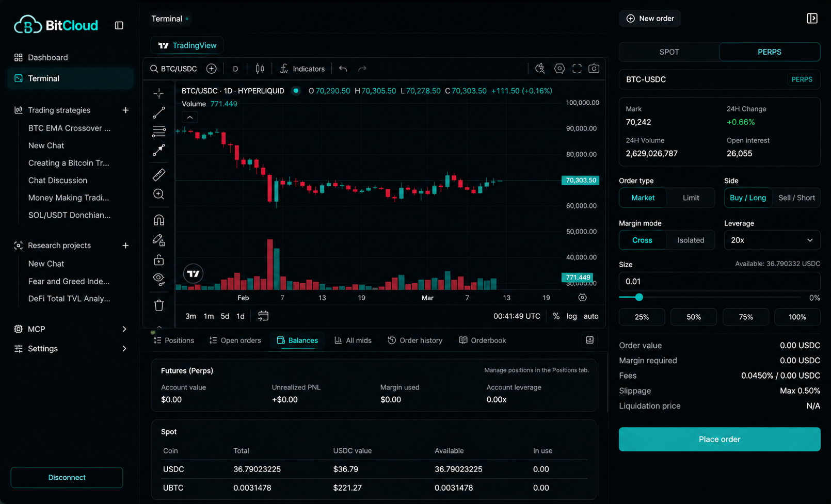Open the Order history tab
The height and width of the screenshot is (504, 831).
coord(415,340)
